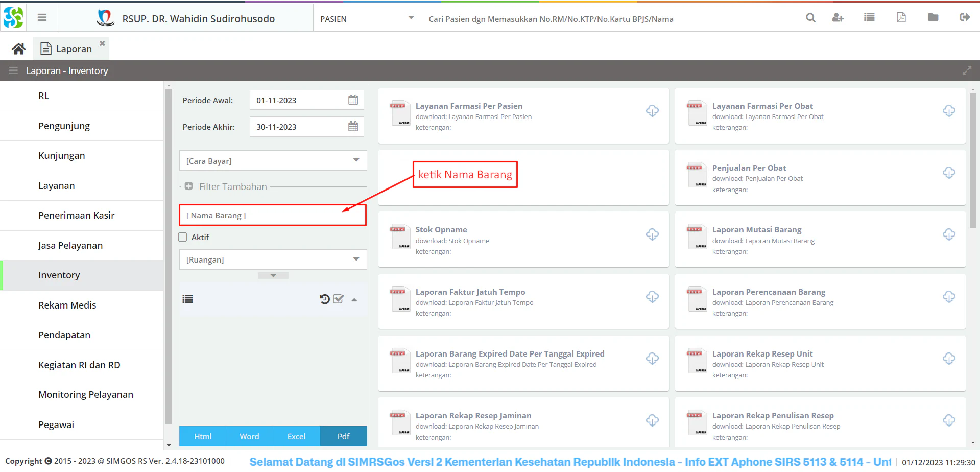Collapse panel using small up arrow
Screen dimensions: 980x472
click(354, 300)
